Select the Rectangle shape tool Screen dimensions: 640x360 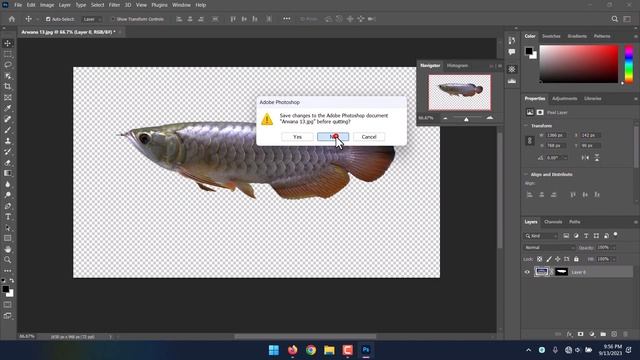click(x=8, y=238)
